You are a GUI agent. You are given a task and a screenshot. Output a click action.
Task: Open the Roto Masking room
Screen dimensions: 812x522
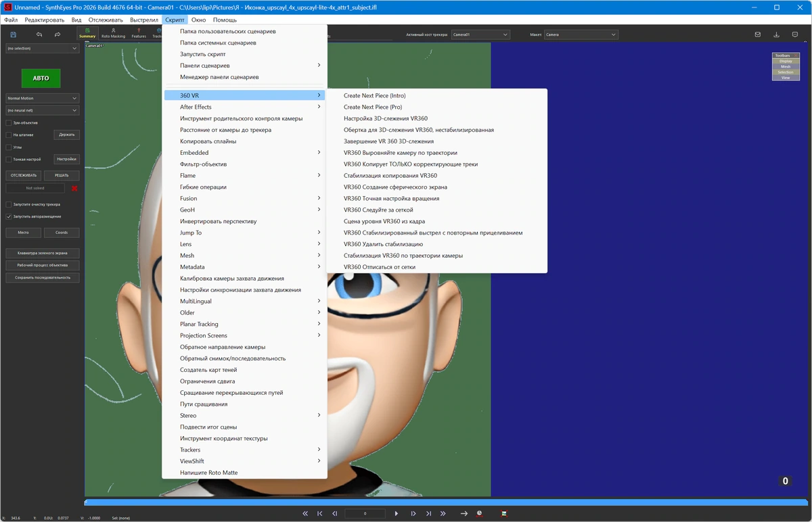[x=113, y=33]
